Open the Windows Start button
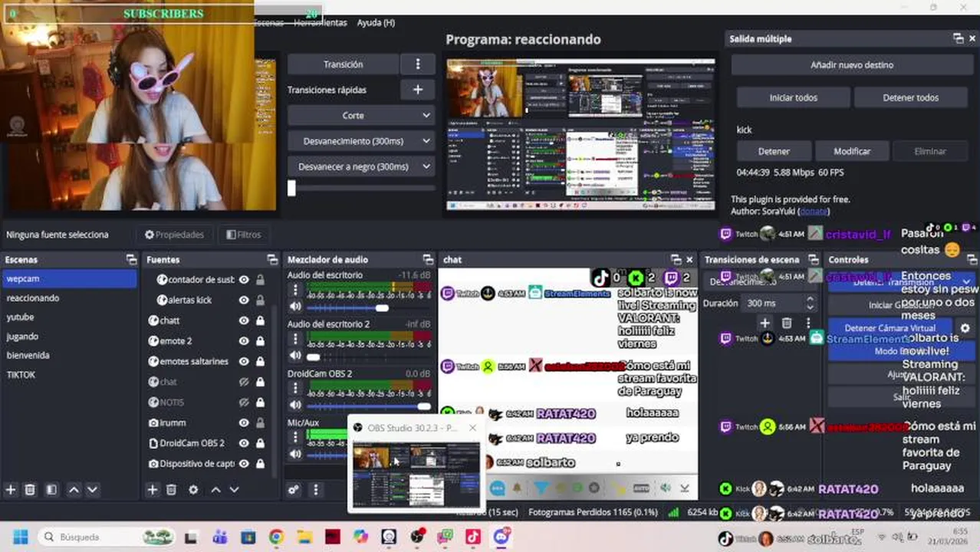 (20, 537)
